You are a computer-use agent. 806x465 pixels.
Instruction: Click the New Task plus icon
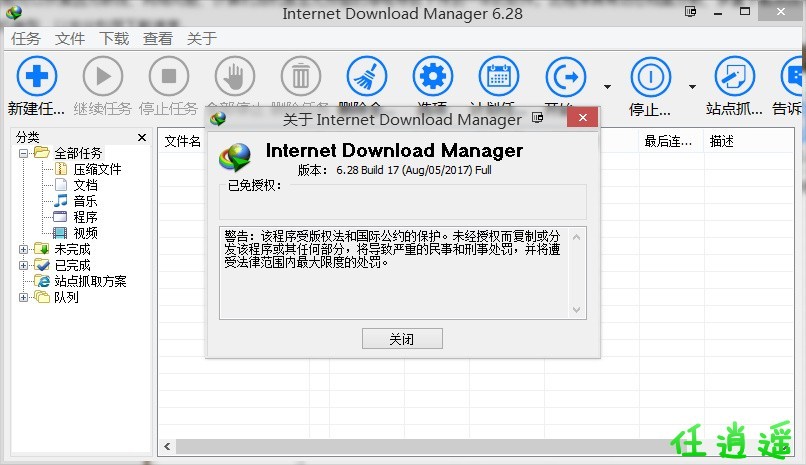click(x=36, y=76)
